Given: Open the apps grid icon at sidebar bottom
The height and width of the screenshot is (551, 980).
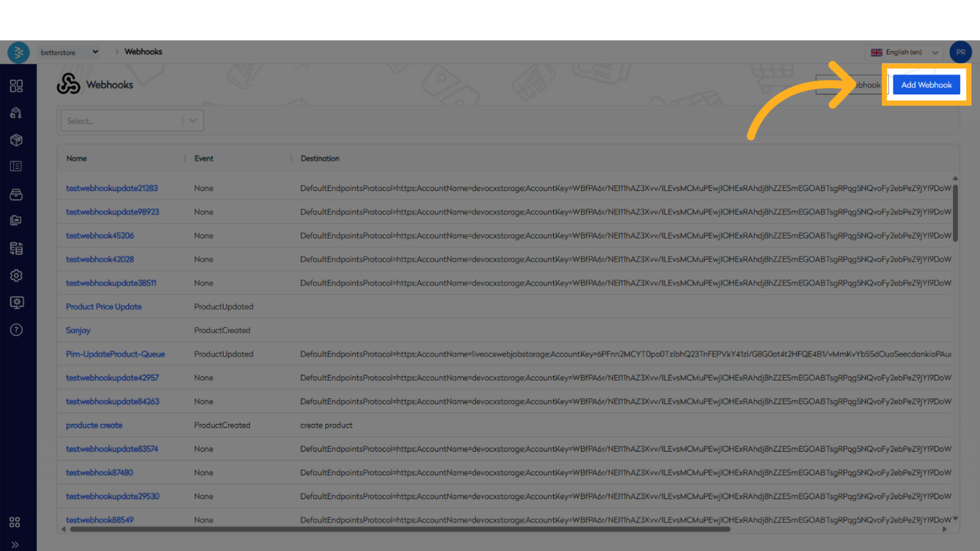Looking at the screenshot, I should point(15,523).
